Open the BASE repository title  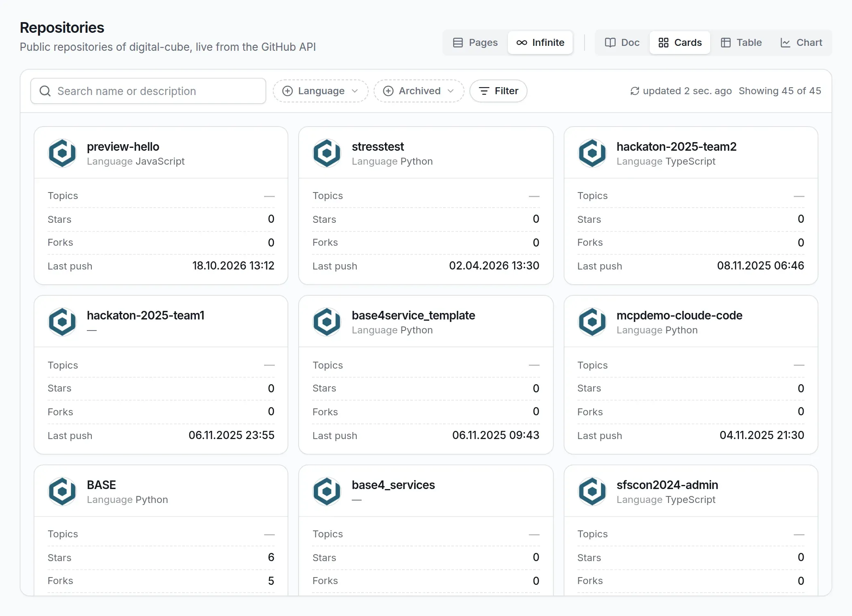point(101,485)
